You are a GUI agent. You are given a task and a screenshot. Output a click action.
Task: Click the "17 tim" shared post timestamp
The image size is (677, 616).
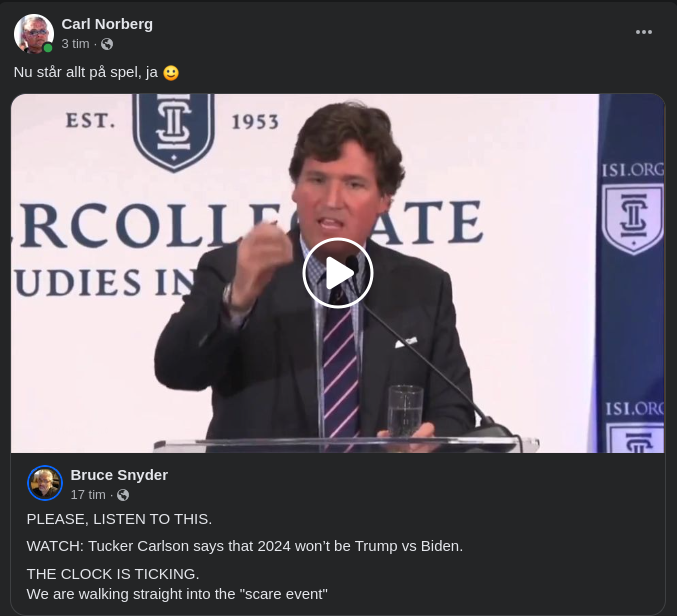tap(88, 495)
